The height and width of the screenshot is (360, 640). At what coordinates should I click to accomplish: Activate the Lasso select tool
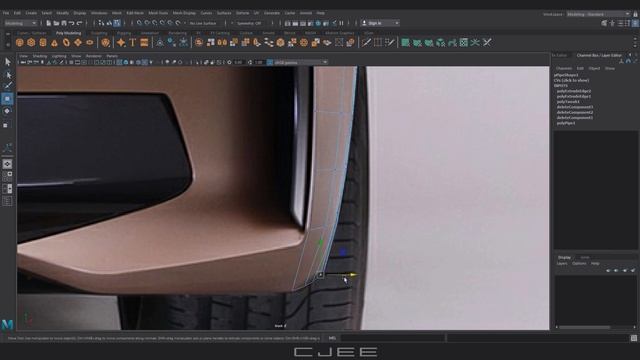tap(7, 74)
